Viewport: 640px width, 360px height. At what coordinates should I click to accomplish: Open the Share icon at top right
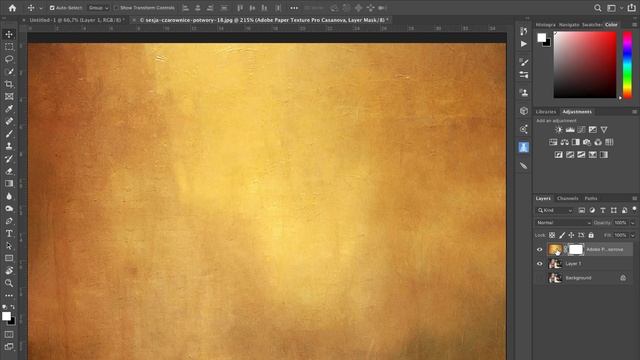click(x=631, y=7)
